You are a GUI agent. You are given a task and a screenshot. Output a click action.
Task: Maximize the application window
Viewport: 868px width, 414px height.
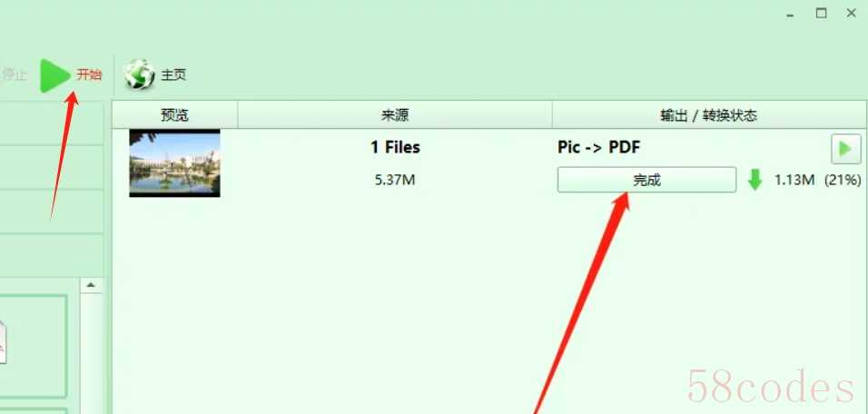tap(821, 14)
